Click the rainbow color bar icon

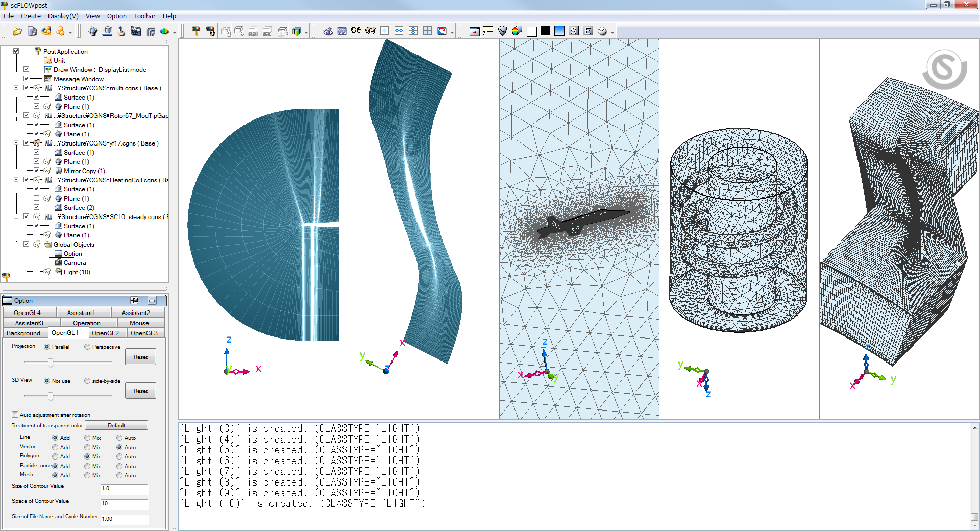pyautogui.click(x=517, y=31)
